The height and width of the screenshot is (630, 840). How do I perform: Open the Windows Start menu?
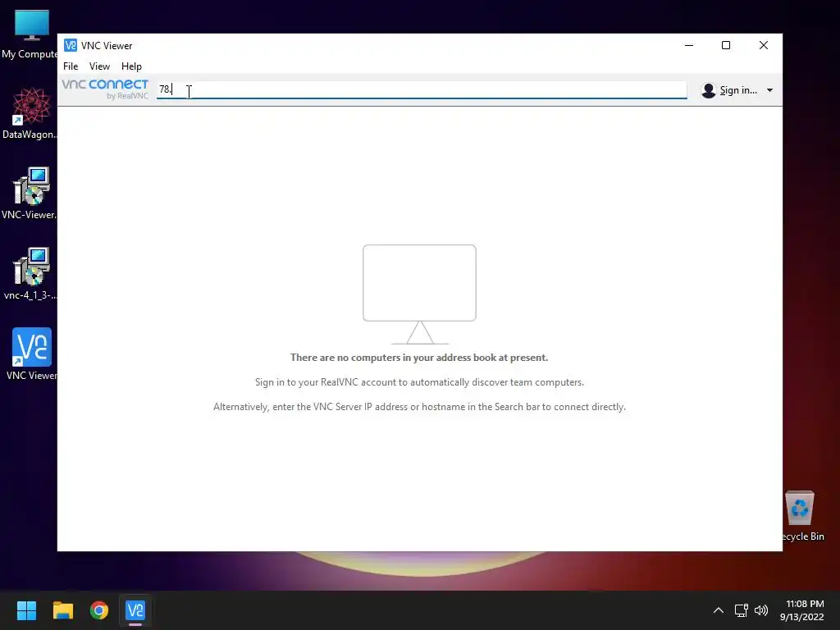coord(26,610)
